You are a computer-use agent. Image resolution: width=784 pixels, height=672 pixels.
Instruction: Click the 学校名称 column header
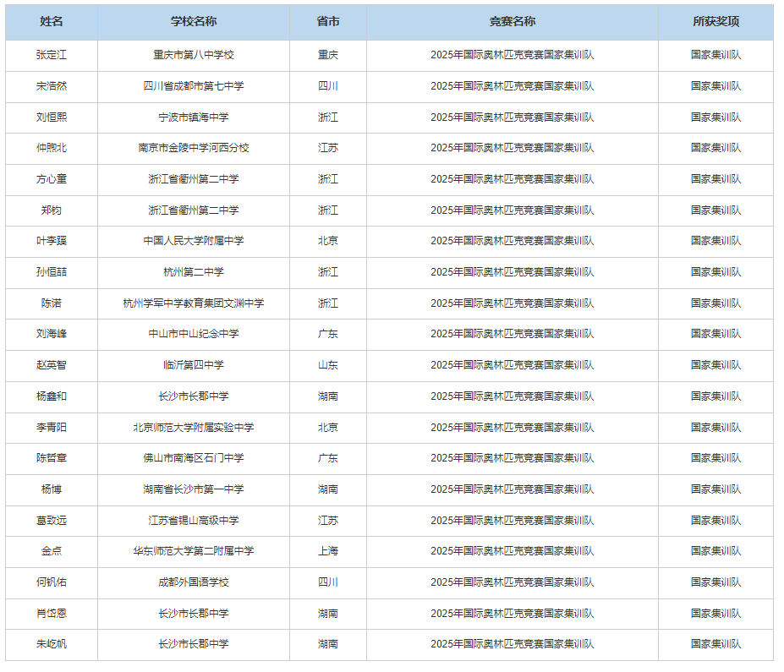(194, 21)
